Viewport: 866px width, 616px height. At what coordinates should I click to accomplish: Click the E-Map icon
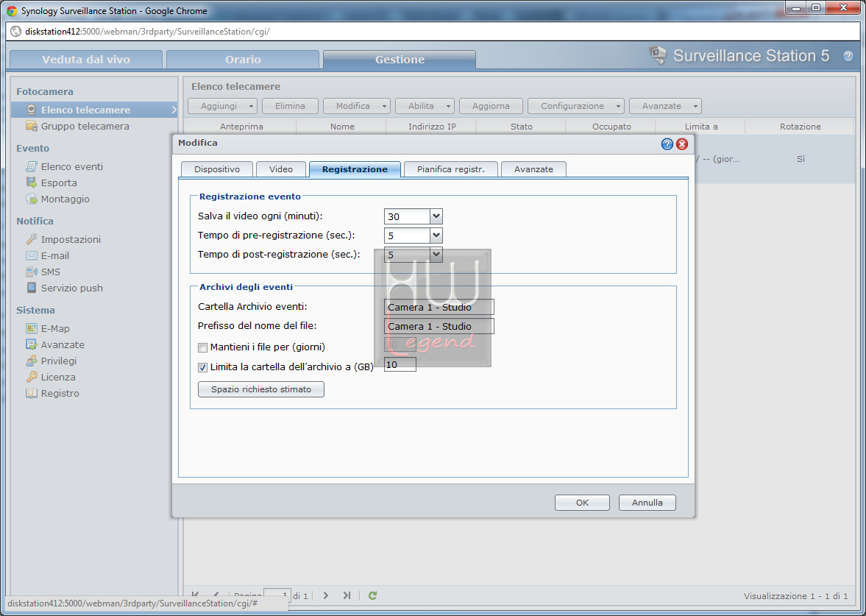point(32,328)
